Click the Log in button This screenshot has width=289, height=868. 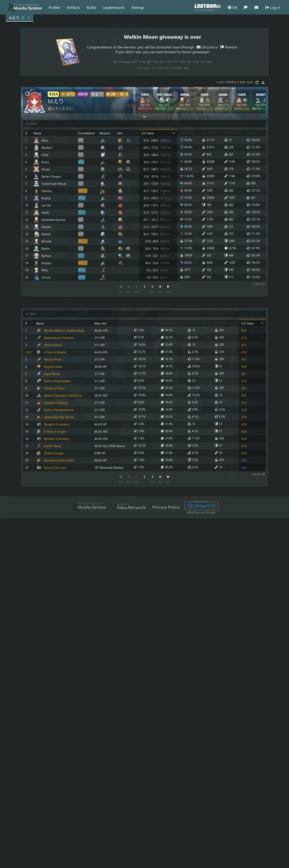pyautogui.click(x=273, y=7)
